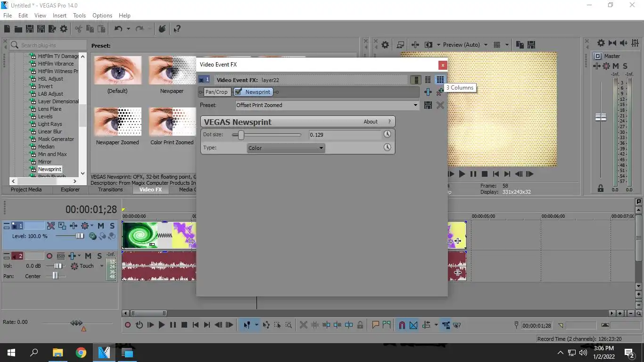The image size is (644, 362).
Task: Click the What's This help icon
Action: 177,29
